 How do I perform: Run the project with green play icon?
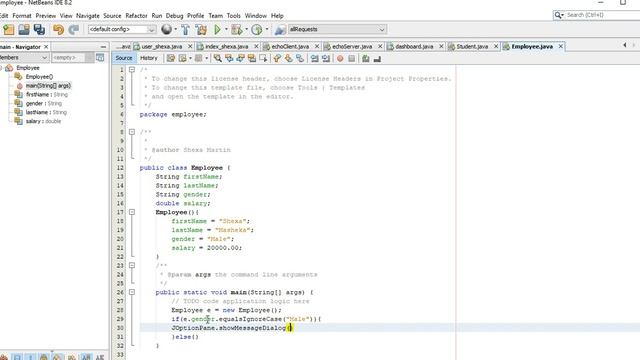(x=218, y=29)
